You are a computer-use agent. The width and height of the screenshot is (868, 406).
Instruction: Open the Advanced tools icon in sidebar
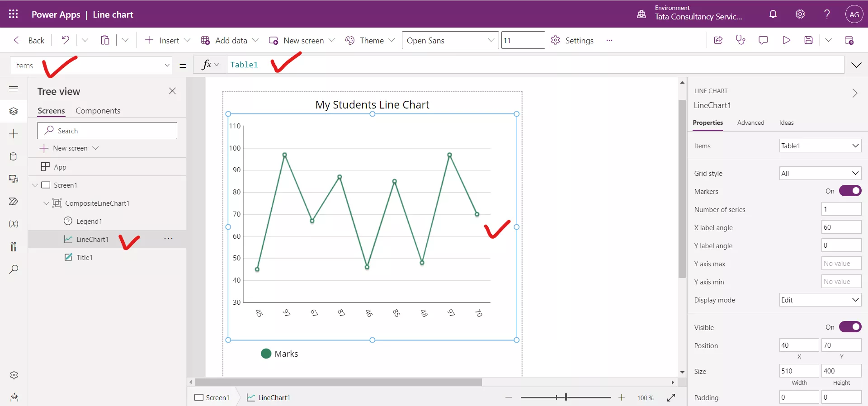[14, 246]
